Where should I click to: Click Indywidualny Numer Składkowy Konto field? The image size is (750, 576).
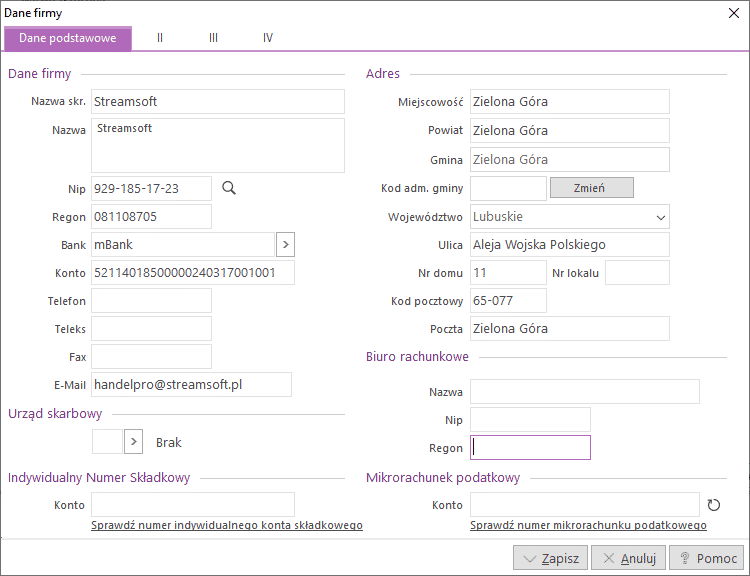point(193,505)
